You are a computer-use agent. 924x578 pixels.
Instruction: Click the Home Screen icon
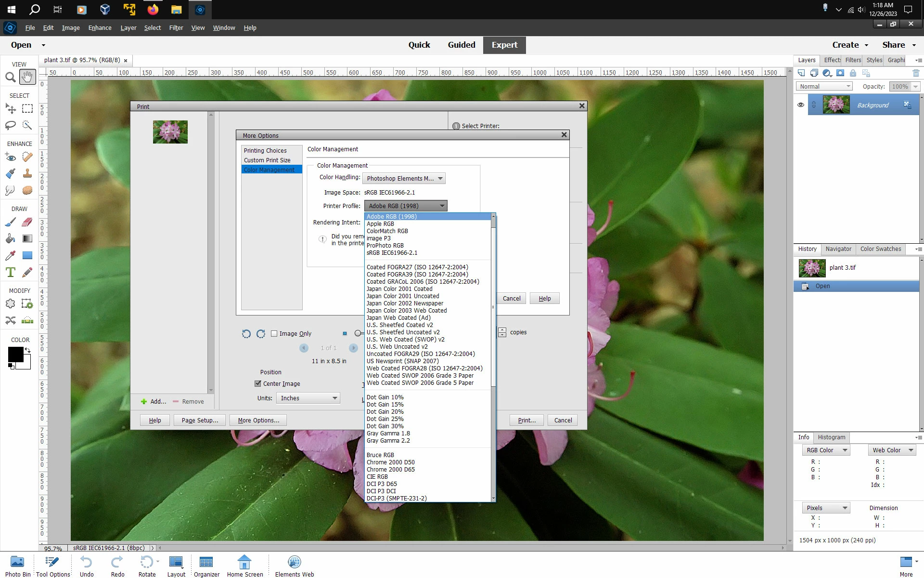(244, 566)
